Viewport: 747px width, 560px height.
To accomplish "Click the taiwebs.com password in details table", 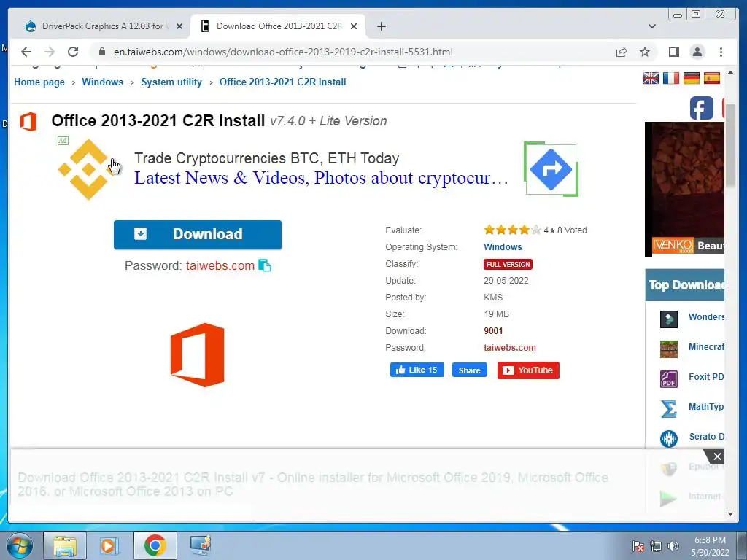I will (510, 348).
